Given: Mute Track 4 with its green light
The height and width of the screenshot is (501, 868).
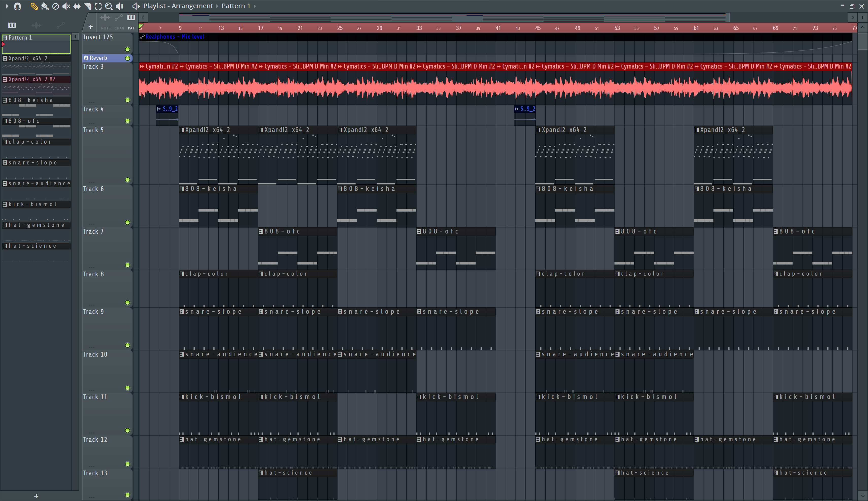Looking at the screenshot, I should coord(127,121).
